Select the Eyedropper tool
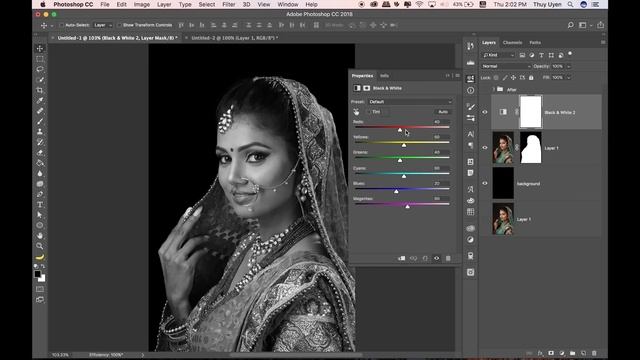Viewport: 640px width, 360px height. pos(40,100)
